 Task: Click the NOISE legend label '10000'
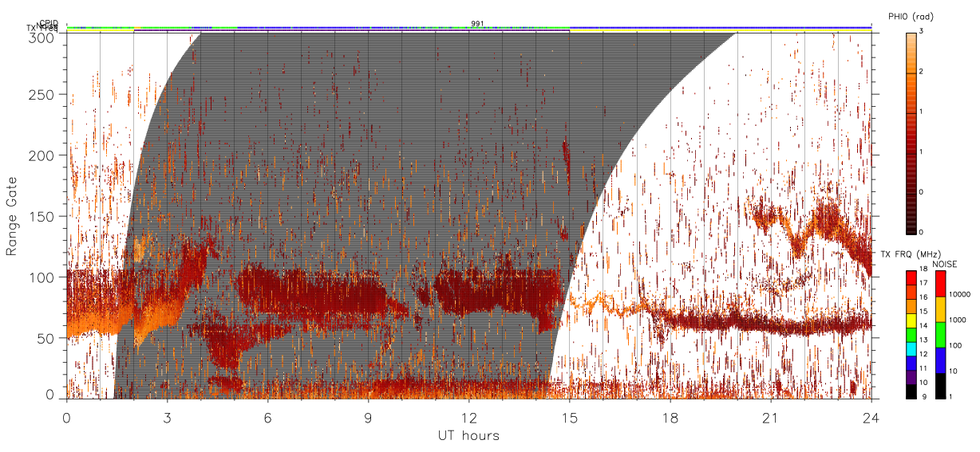[x=959, y=294]
